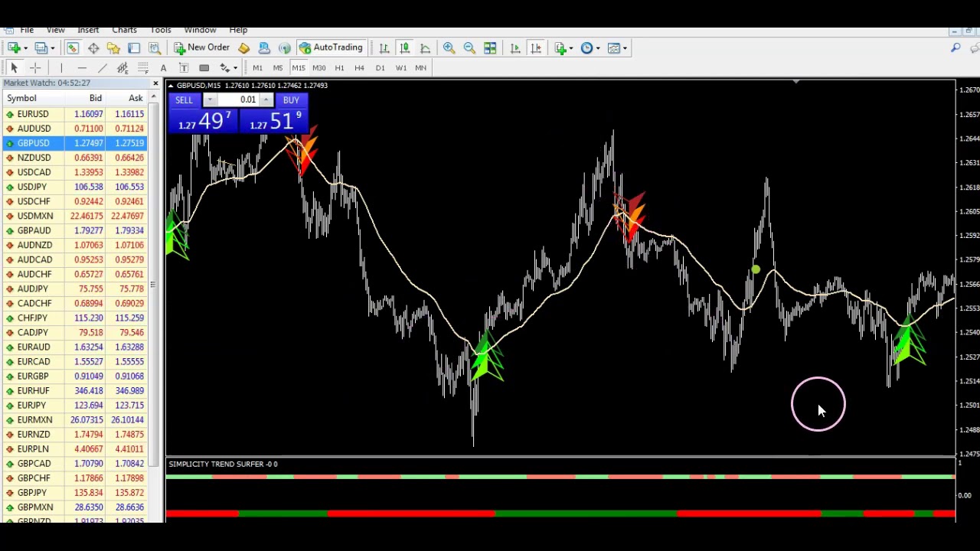This screenshot has height=551, width=980.
Task: Click the Market Watch vertical scrollbar
Action: (153, 285)
